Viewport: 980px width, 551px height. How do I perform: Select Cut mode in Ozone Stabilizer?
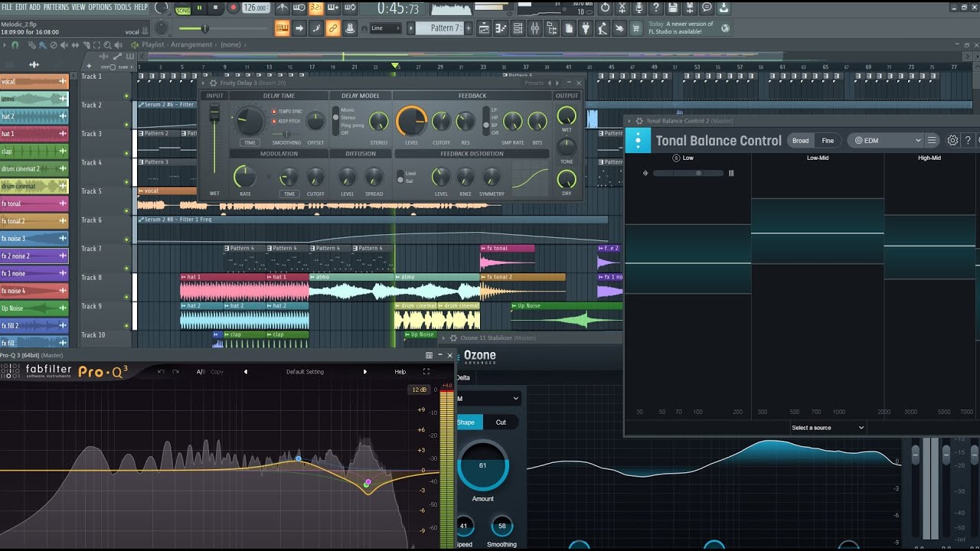point(501,422)
